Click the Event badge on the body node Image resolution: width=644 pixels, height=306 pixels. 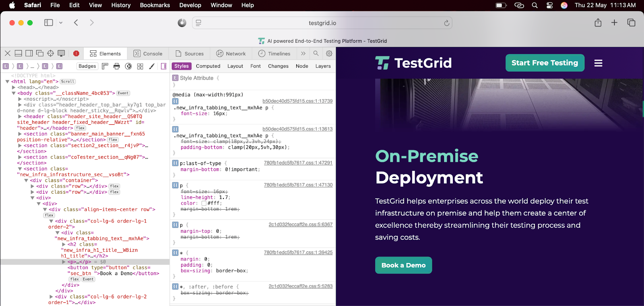(x=123, y=93)
